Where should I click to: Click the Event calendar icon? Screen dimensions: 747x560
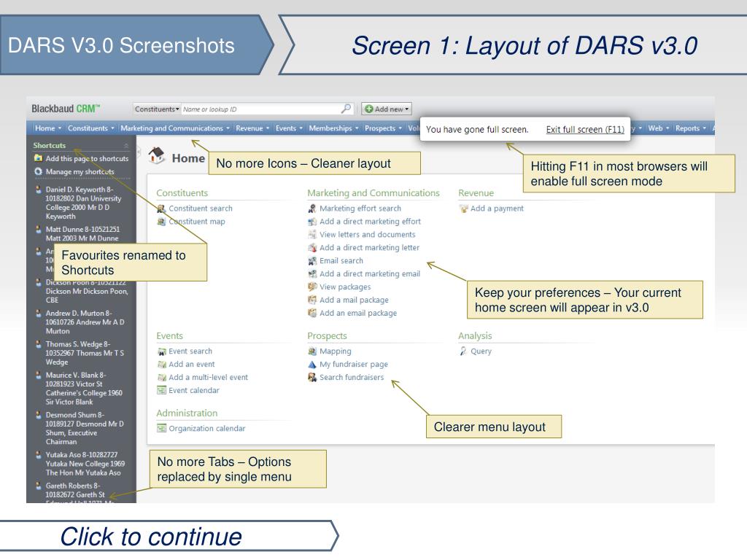tap(161, 391)
